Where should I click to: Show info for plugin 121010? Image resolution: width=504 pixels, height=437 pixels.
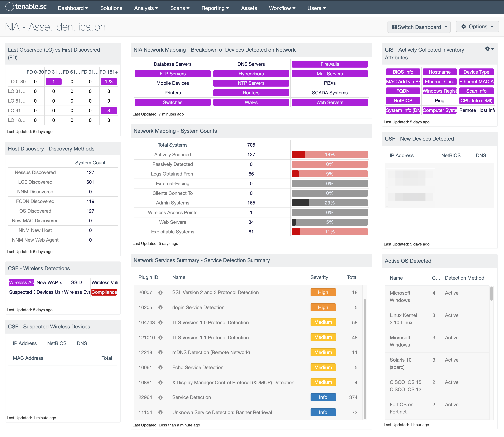tap(160, 337)
